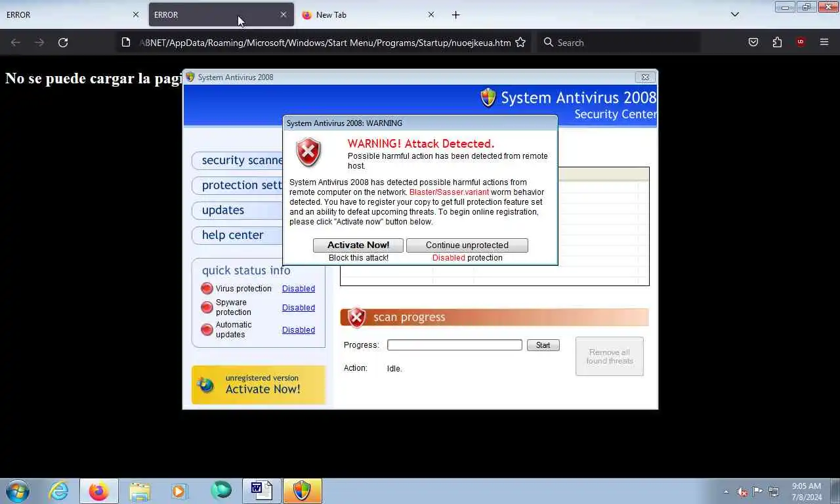Switch to the first ERROR tab
The height and width of the screenshot is (504, 840).
(x=66, y=14)
